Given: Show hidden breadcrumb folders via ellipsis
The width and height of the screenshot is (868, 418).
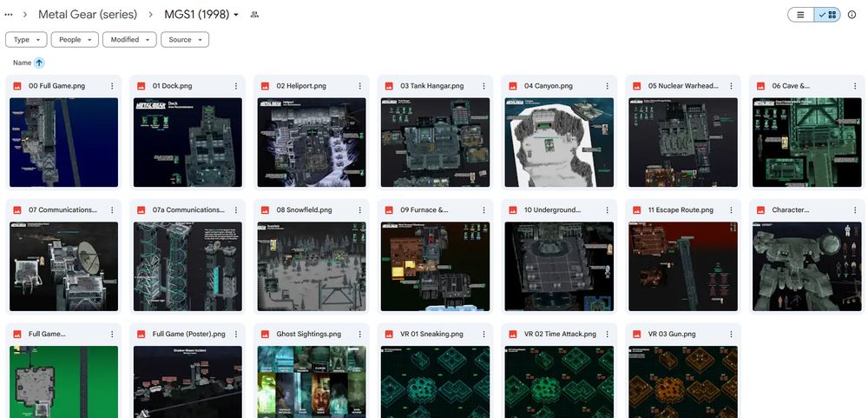Looking at the screenshot, I should tap(9, 15).
